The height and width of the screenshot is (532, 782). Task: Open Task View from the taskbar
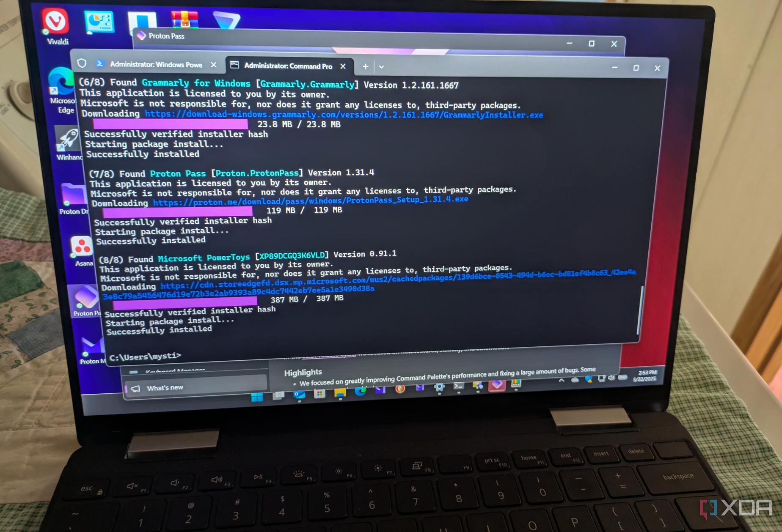point(278,396)
